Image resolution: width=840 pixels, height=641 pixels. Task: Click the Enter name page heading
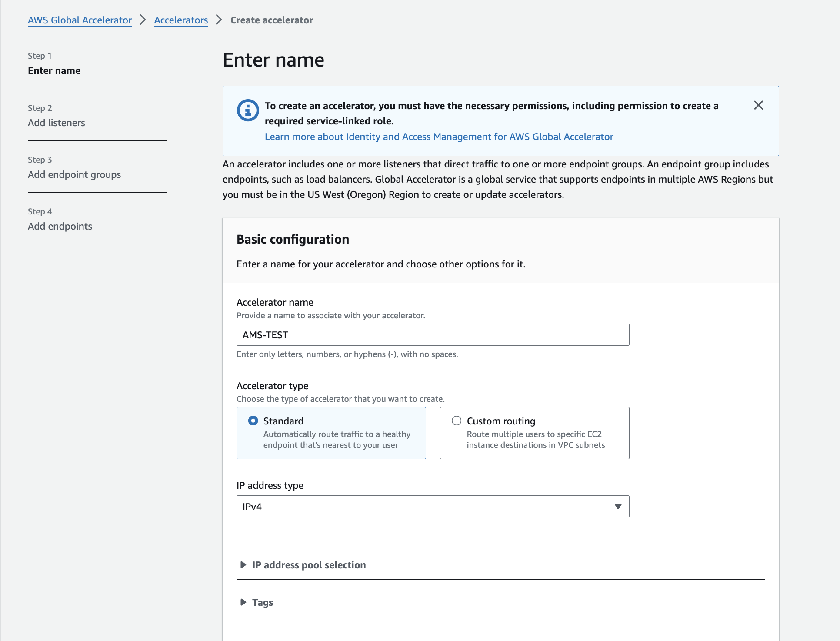273,60
